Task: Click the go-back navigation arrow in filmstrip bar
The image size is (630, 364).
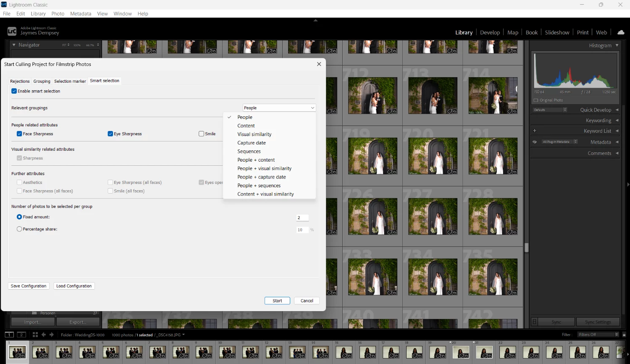Action: pos(44,335)
